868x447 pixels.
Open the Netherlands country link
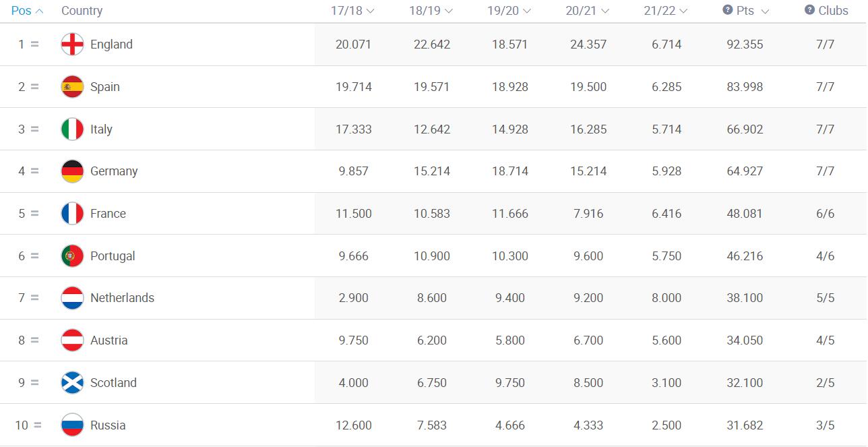pyautogui.click(x=122, y=298)
